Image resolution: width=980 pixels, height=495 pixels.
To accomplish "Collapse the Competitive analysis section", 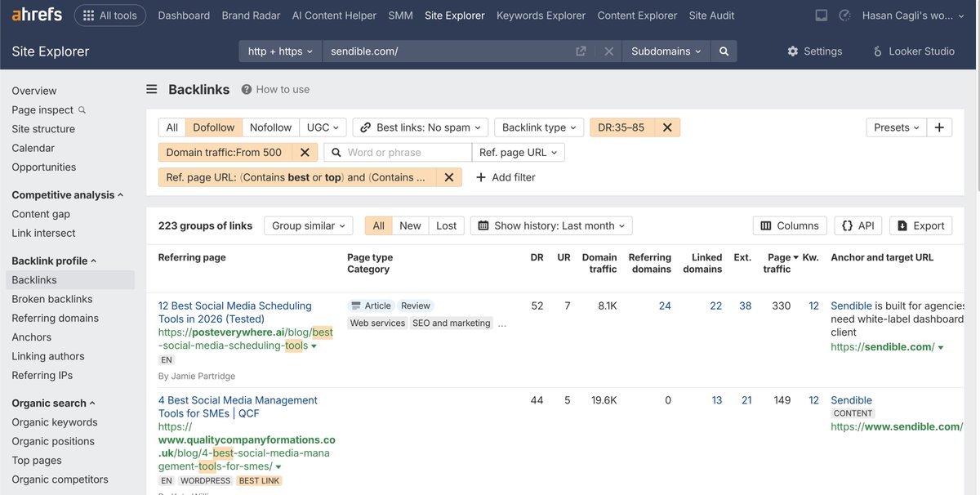I will (68, 195).
